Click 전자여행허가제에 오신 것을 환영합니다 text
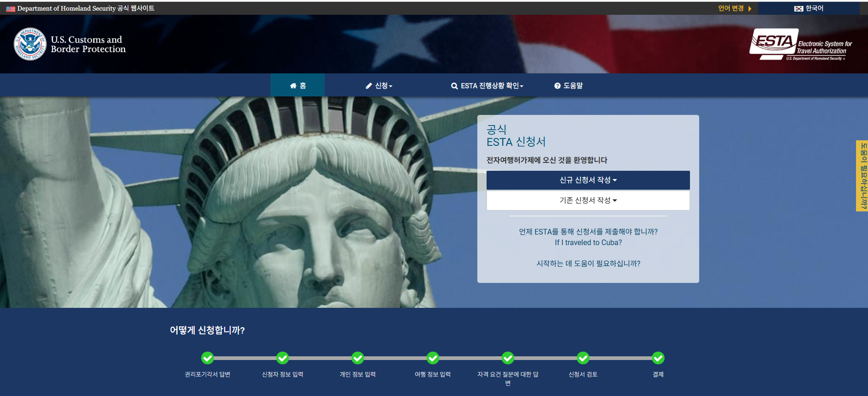868x396 pixels. 547,160
